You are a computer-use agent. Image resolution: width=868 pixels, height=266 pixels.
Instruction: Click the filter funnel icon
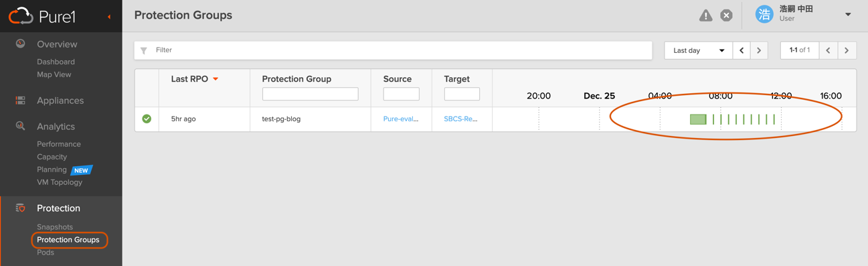[x=144, y=50]
